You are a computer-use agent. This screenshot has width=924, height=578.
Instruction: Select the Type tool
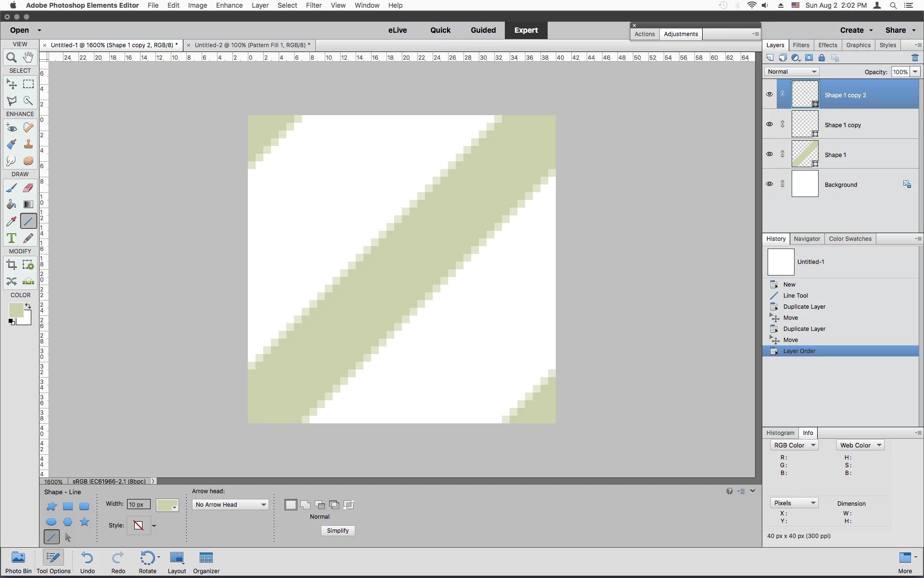[12, 238]
